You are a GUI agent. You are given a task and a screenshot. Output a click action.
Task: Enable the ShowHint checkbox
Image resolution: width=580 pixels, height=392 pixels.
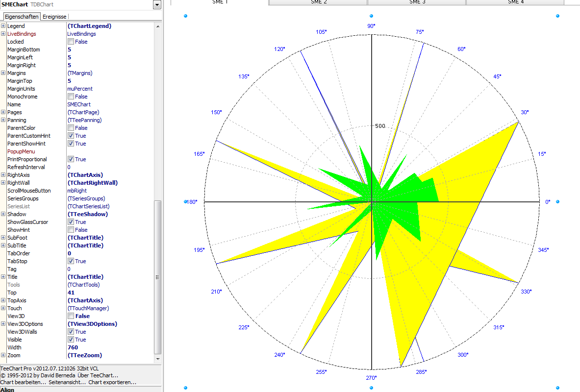pyautogui.click(x=71, y=230)
